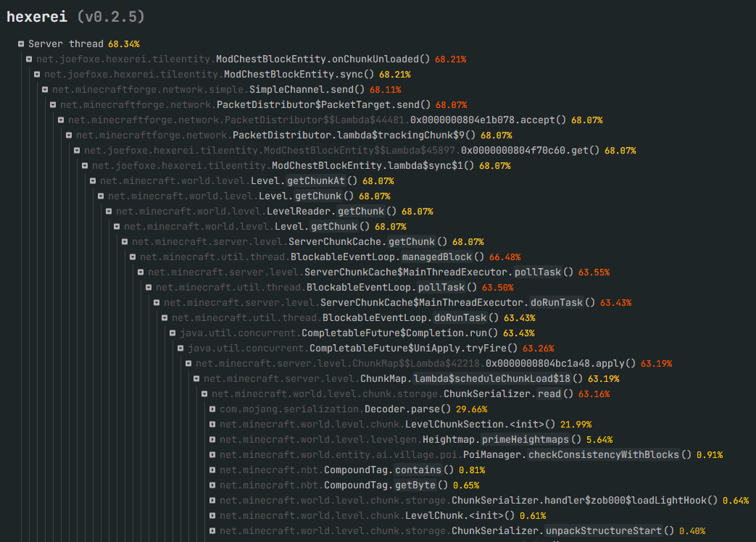Click the 0.40% value on unpackStructureStart()
This screenshot has width=756, height=542.
pos(692,531)
